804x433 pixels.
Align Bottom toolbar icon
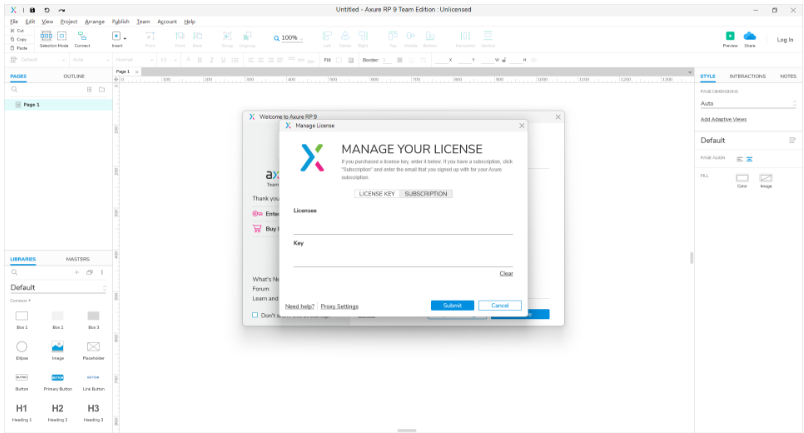pyautogui.click(x=430, y=38)
